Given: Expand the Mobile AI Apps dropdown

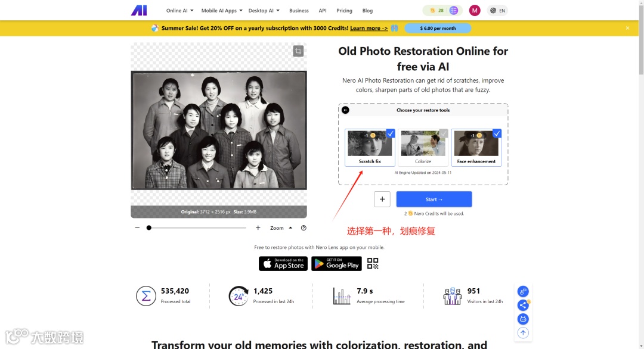Looking at the screenshot, I should 222,11.
